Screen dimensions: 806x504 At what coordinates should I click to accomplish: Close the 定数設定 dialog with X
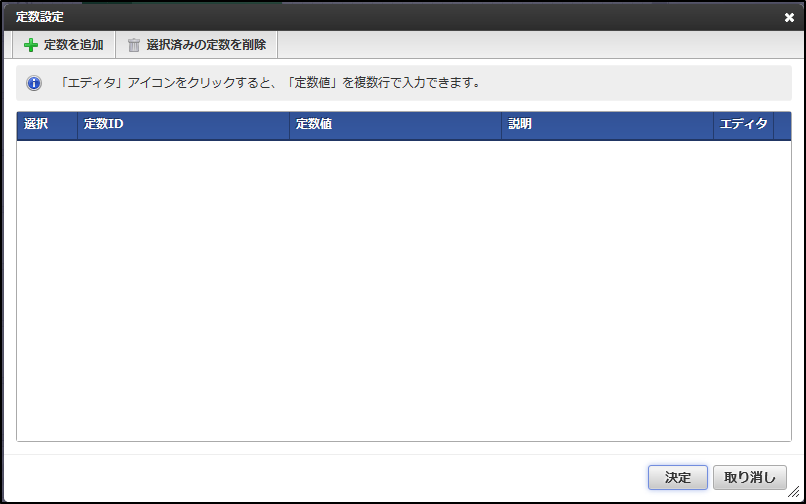(x=789, y=18)
